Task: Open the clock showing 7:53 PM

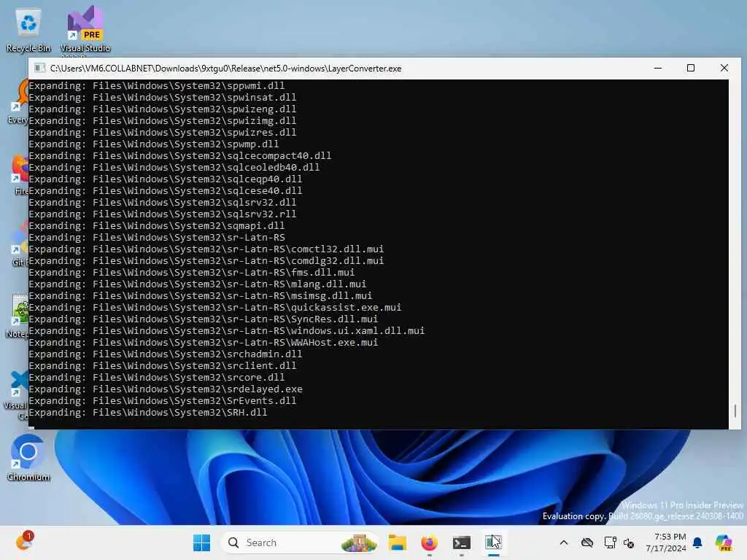Action: coord(666,542)
